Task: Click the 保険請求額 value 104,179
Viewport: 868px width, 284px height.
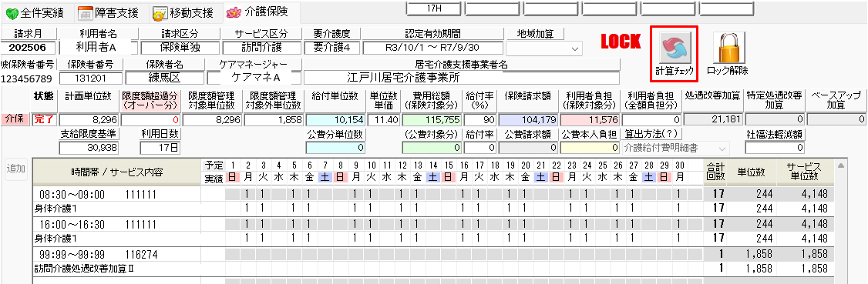Action: tap(528, 119)
